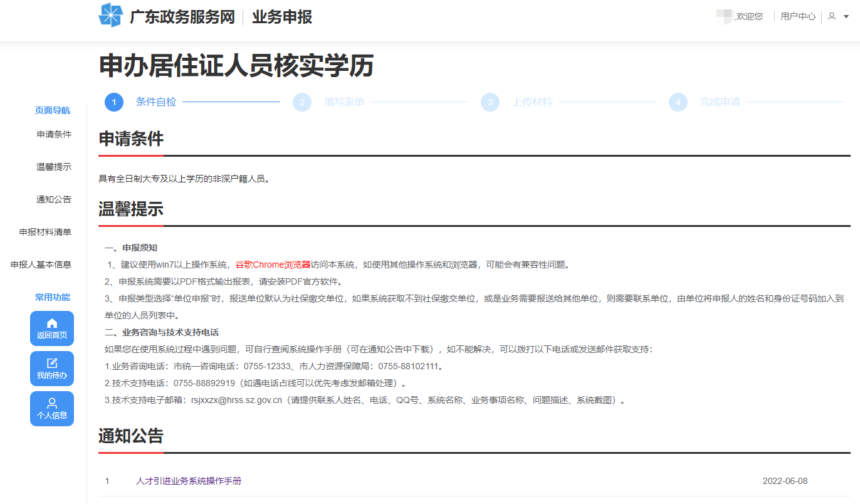Viewport: 860px width, 504px height.
Task: Open 我的待办 pending tasks icon
Action: coord(52,368)
